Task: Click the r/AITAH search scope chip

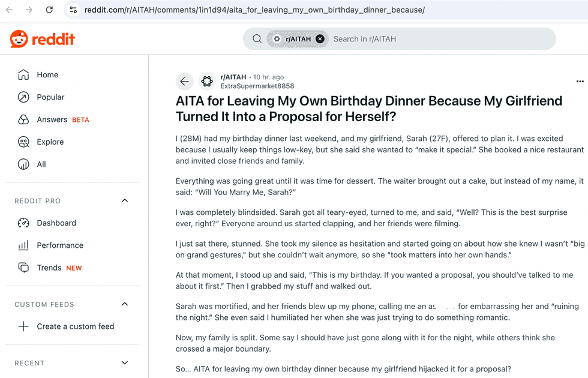Action: pyautogui.click(x=298, y=38)
